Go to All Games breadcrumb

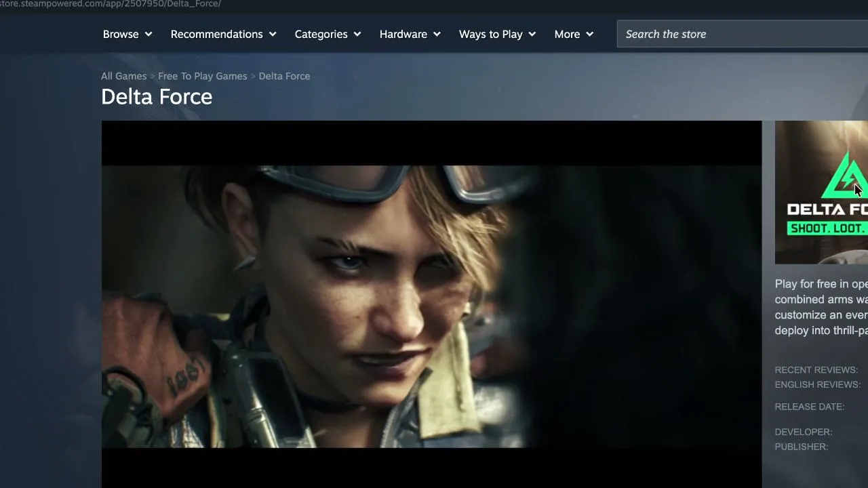point(123,76)
